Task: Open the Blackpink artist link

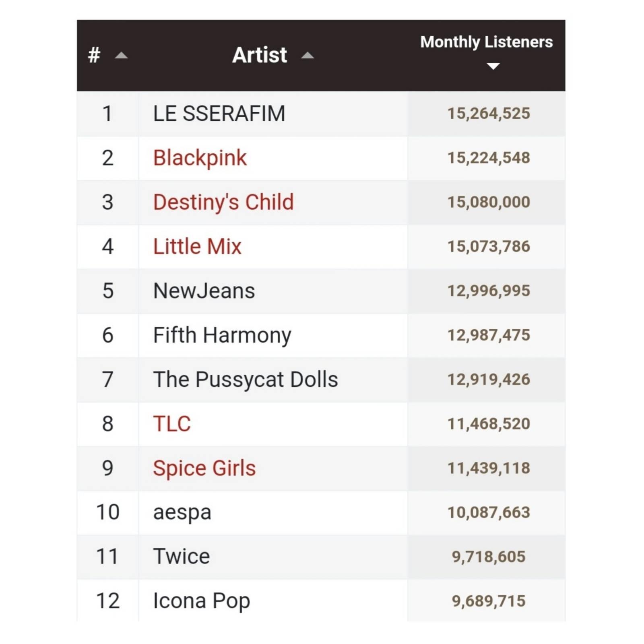Action: [200, 158]
